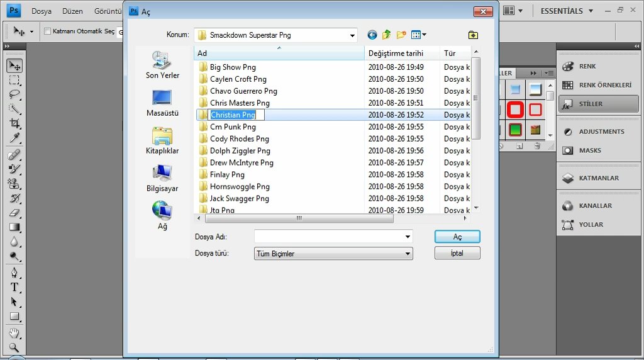Collapse the right panel dock arrows
644x360 pixels.
(636, 47)
